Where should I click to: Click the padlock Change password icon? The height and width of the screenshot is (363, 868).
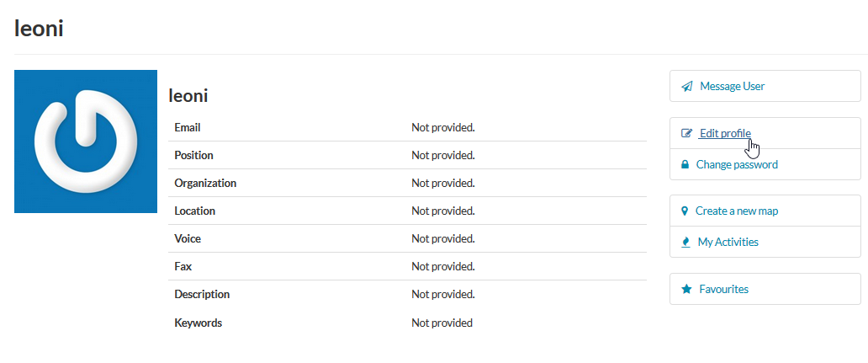(x=685, y=164)
